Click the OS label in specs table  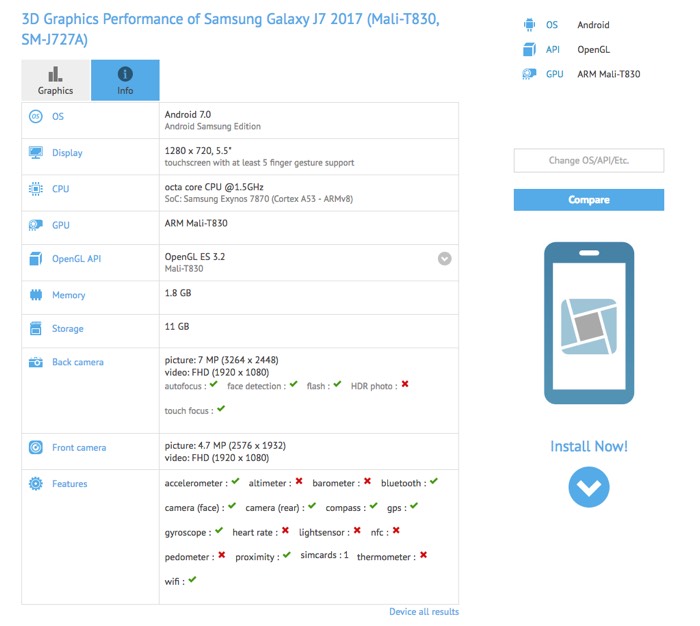[x=58, y=117]
